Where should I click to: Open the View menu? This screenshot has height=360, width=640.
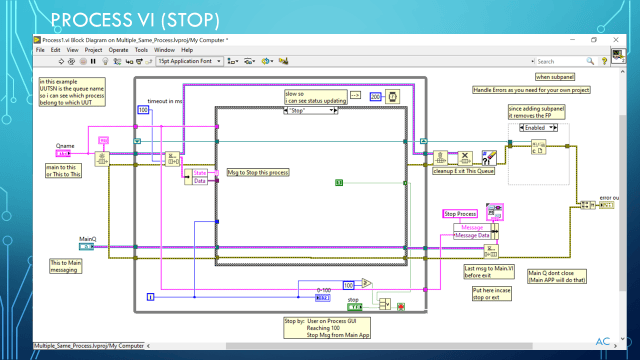(72, 50)
